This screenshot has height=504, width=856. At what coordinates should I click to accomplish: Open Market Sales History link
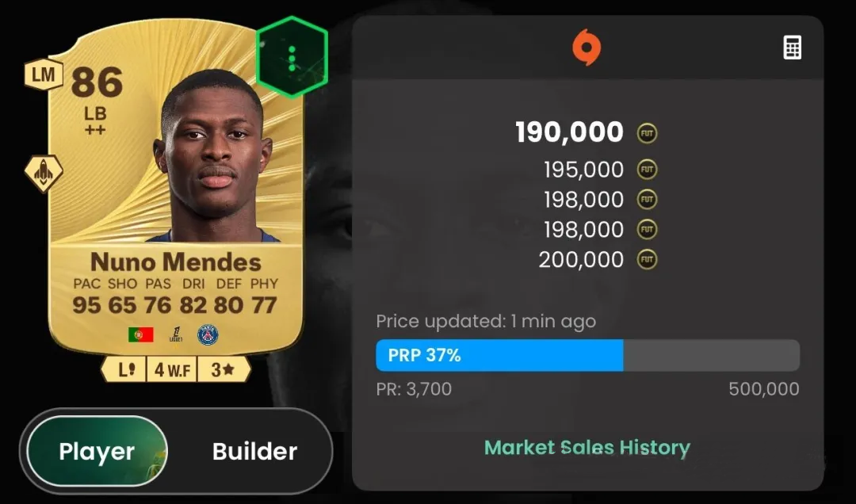(587, 448)
